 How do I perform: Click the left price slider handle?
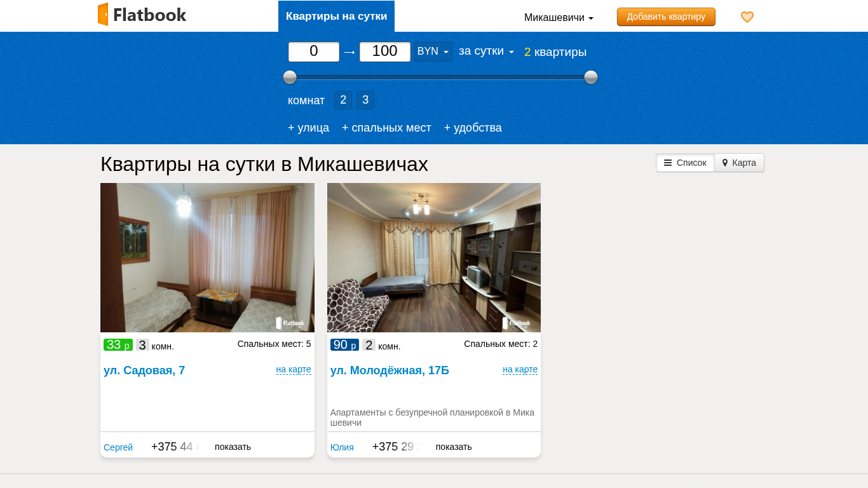click(x=290, y=78)
